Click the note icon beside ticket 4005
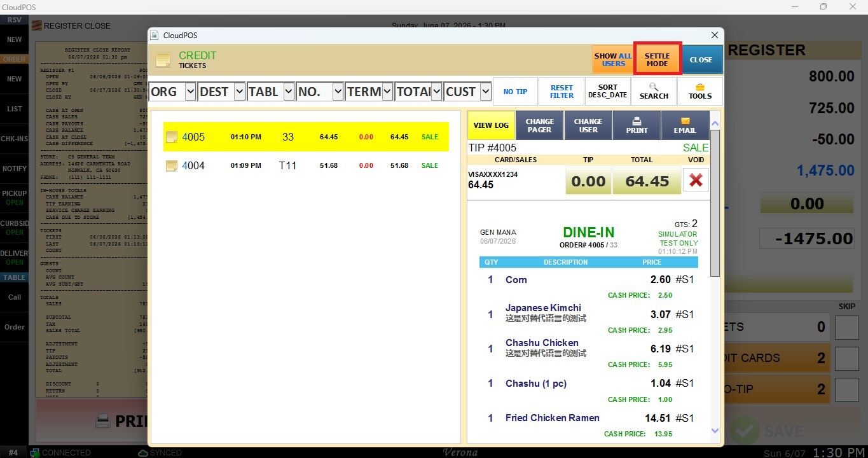868x458 pixels. [172, 137]
